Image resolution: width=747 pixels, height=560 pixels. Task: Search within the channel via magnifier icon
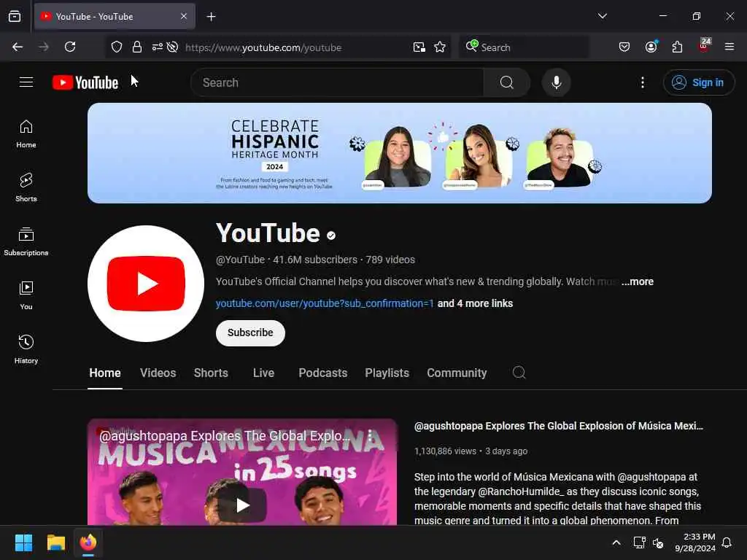coord(519,373)
